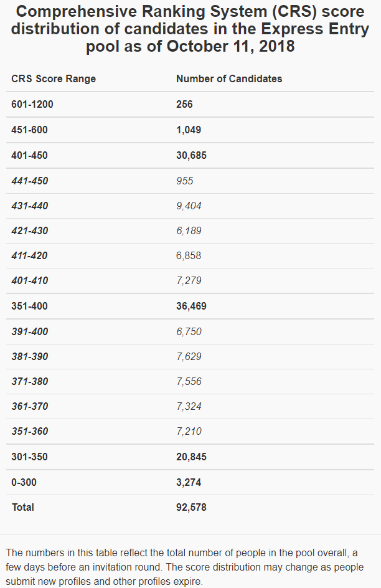Click the Total value 92,578

point(191,507)
